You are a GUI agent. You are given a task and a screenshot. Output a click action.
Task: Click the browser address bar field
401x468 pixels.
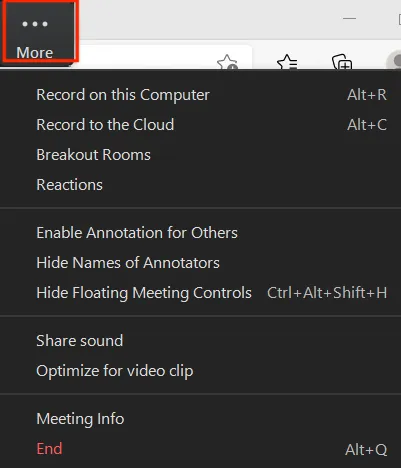pyautogui.click(x=163, y=57)
